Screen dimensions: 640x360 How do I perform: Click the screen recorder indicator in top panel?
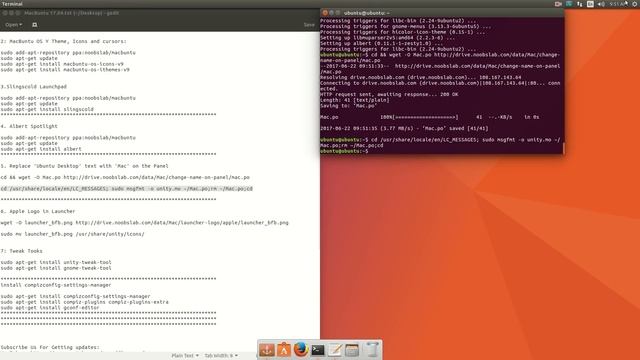558,4
